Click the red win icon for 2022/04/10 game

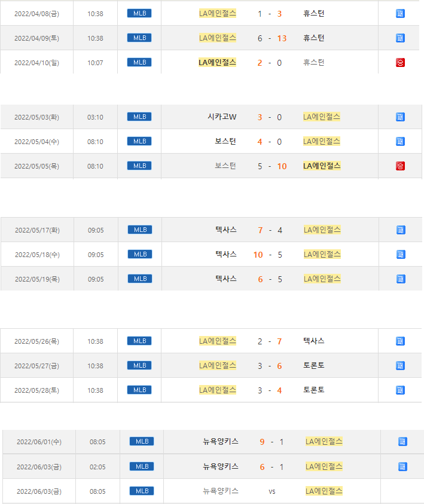[401, 62]
